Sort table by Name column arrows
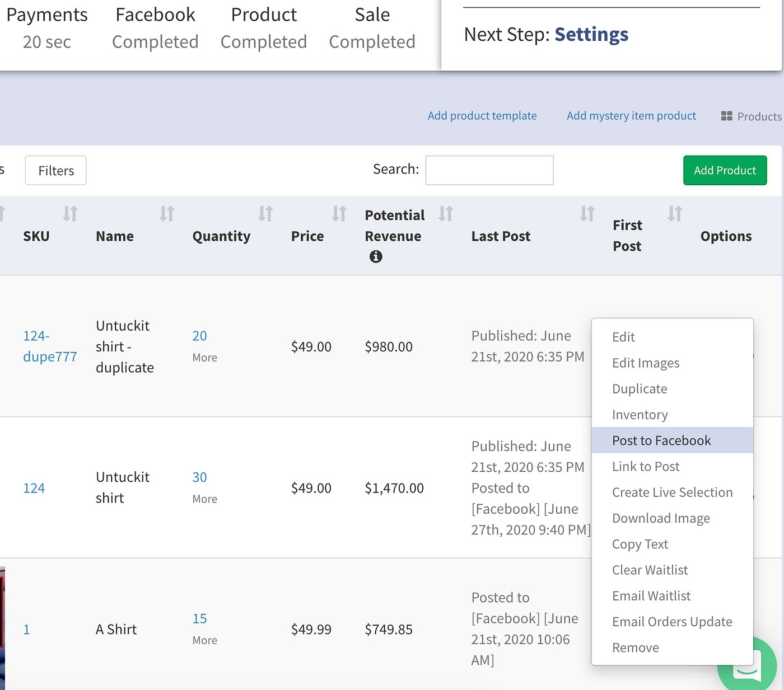The image size is (784, 690). click(167, 214)
